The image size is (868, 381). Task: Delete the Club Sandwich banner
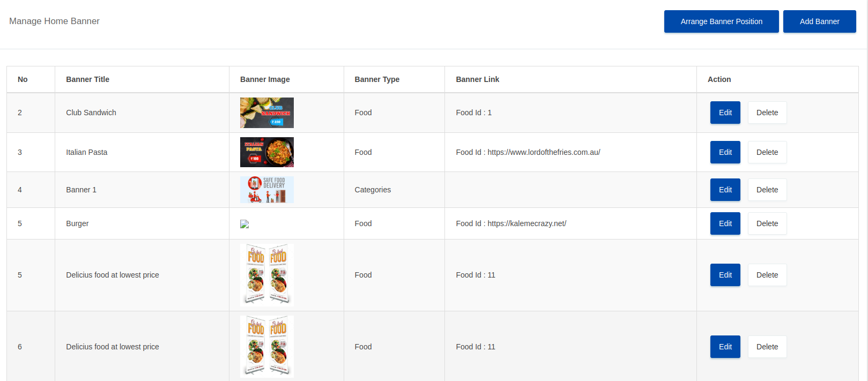point(767,113)
